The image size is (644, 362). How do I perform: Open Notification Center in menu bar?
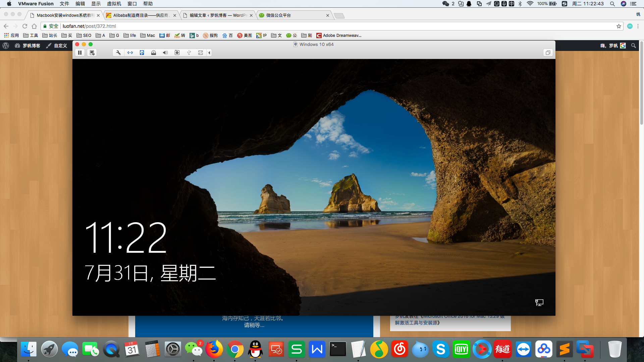click(633, 4)
